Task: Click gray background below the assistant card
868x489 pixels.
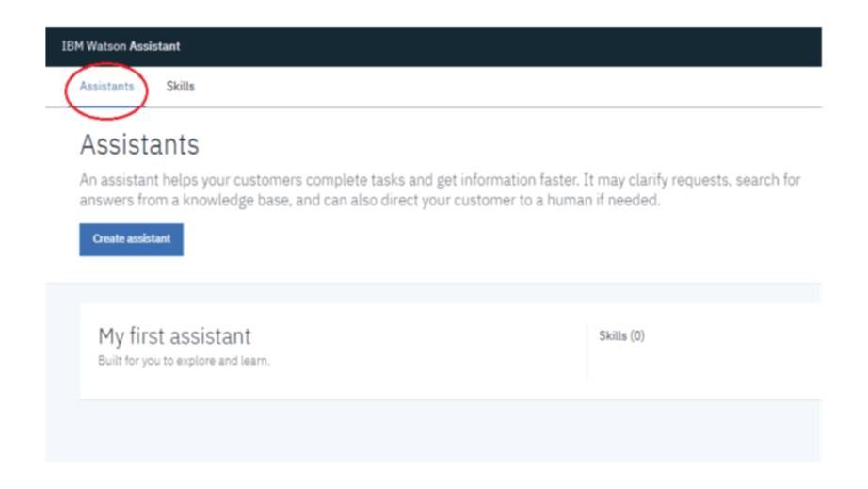Action: tap(424, 433)
